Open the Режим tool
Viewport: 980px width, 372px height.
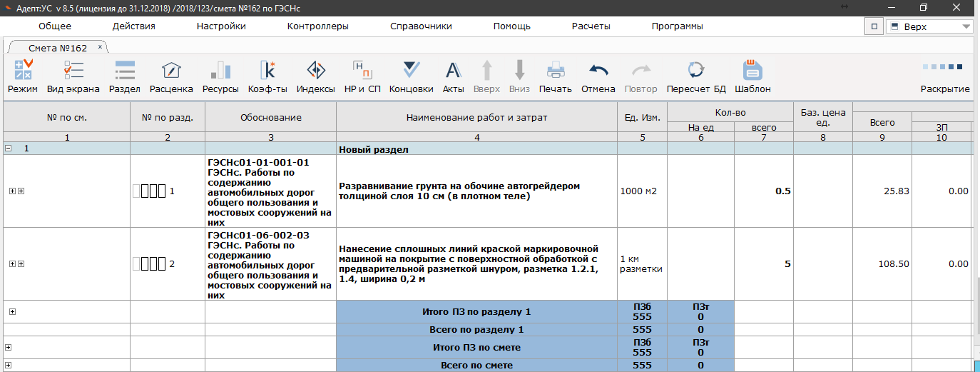(x=23, y=77)
